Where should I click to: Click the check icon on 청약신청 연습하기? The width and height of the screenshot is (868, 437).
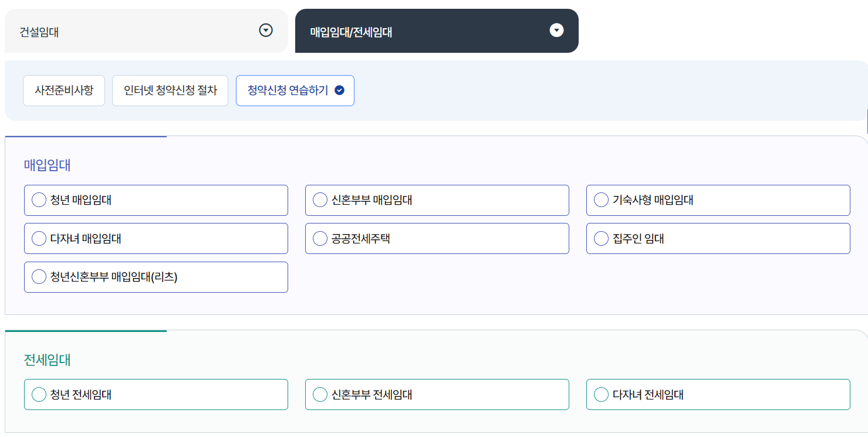pos(339,90)
